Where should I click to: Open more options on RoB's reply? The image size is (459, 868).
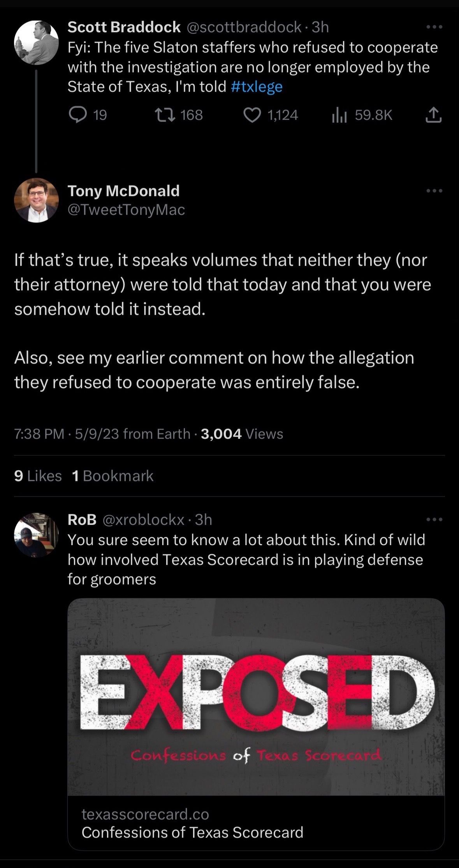coord(434,519)
